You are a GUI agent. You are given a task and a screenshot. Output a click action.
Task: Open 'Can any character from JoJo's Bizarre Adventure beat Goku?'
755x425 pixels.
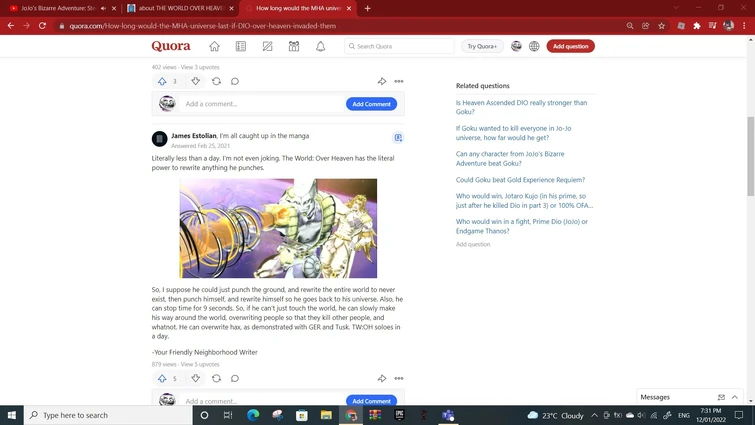pos(510,158)
